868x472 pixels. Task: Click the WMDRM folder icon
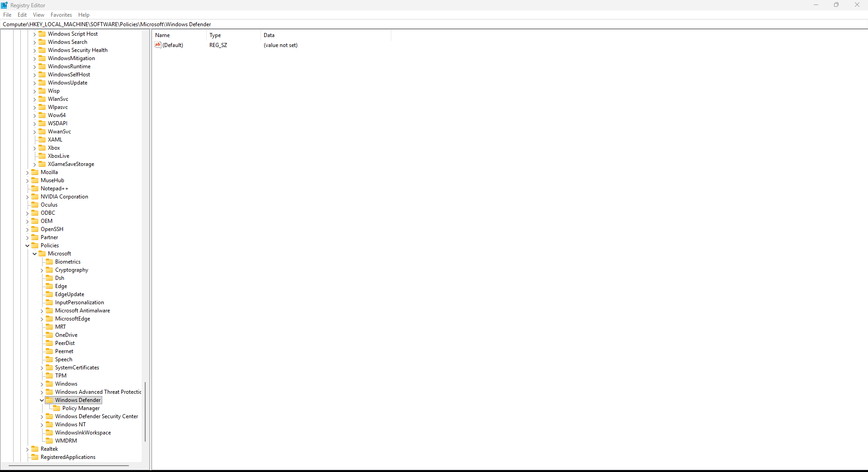tap(50, 440)
